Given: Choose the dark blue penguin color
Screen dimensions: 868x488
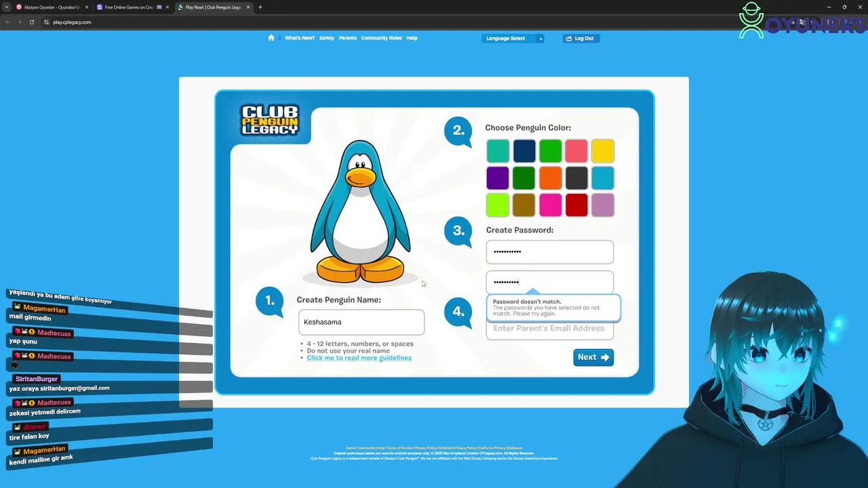Looking at the screenshot, I should (524, 151).
